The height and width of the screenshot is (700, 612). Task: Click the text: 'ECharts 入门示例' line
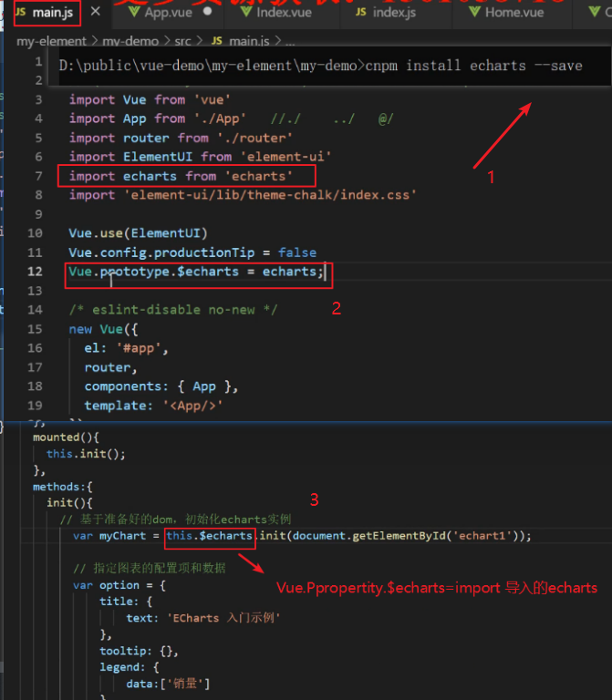point(202,618)
